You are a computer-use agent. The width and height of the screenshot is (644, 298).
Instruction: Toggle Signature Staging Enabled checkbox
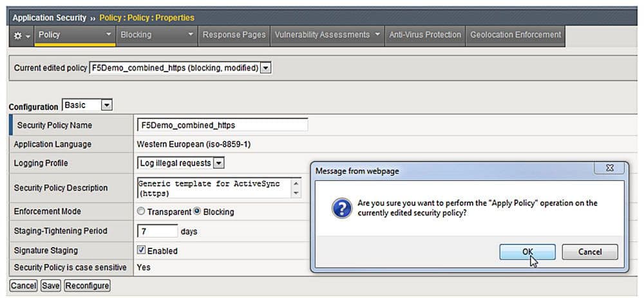142,250
